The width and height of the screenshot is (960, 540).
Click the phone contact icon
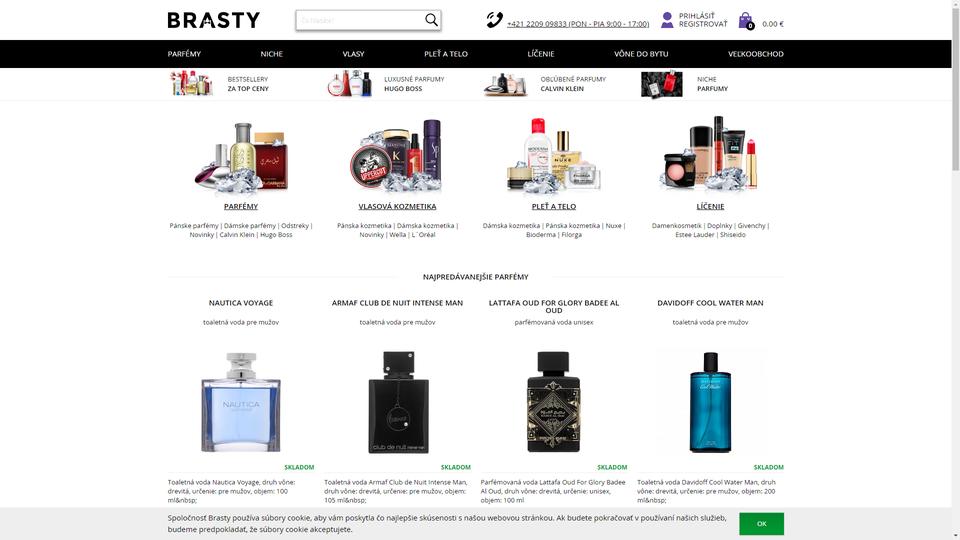[x=494, y=20]
